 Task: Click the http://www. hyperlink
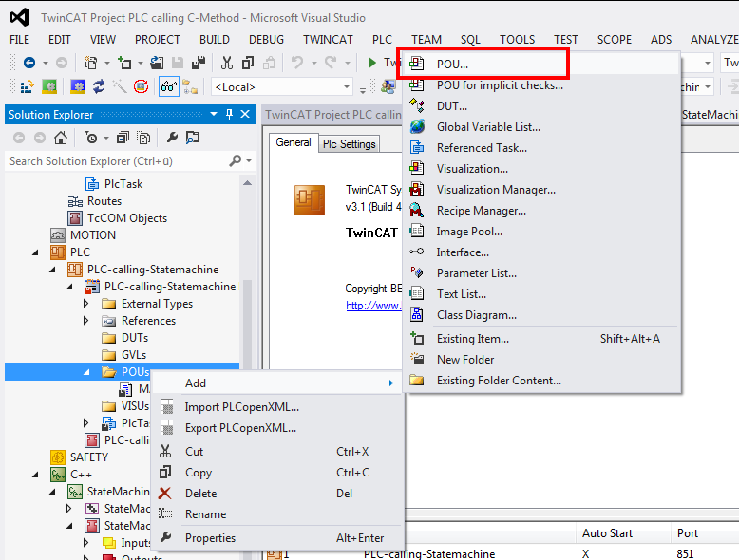point(373,306)
